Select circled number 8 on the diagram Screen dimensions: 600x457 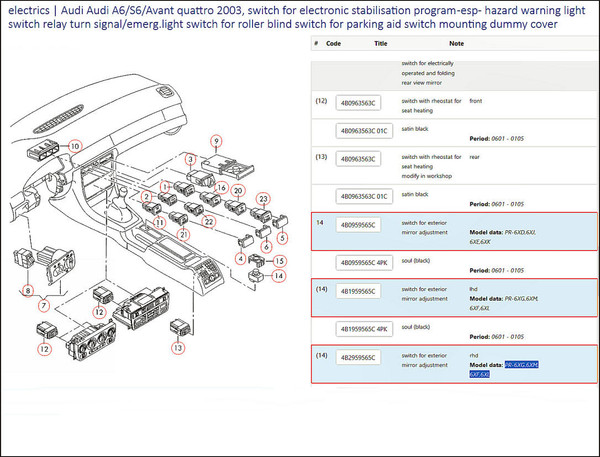[28, 292]
